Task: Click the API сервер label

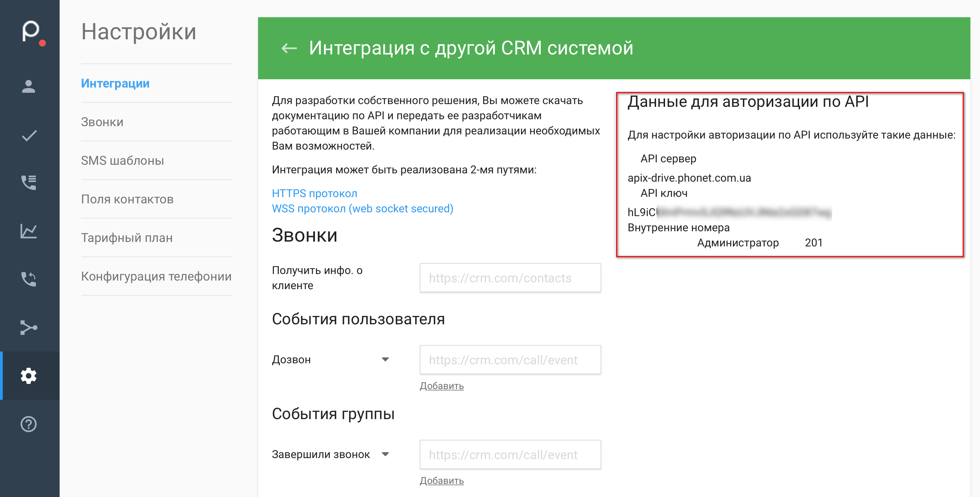Action: click(668, 158)
